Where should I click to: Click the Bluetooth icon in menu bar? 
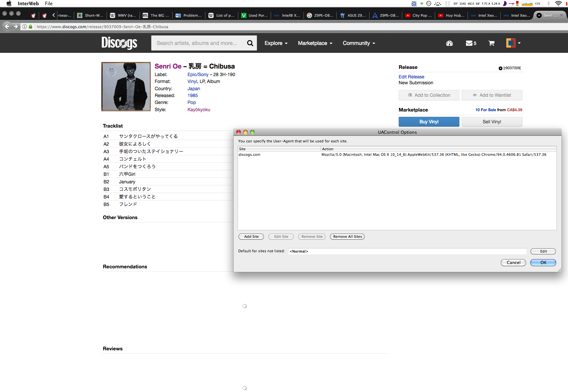(x=548, y=4)
